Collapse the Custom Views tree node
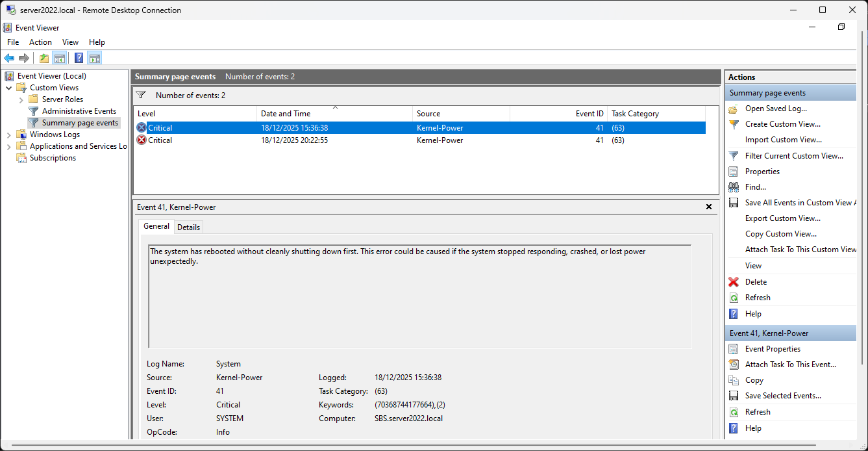868x451 pixels. (x=9, y=88)
